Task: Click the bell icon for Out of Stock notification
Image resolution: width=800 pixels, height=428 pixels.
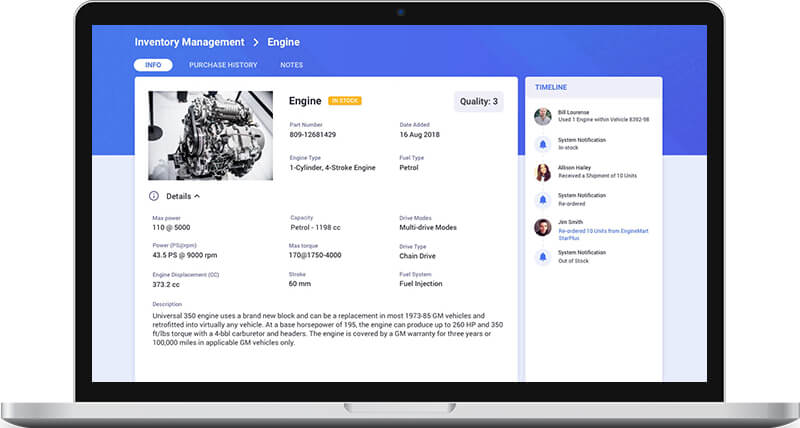Action: (x=543, y=257)
